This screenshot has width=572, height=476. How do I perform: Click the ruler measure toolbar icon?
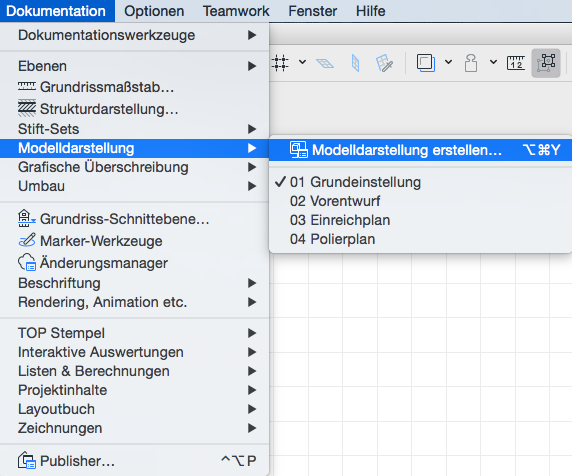point(516,63)
